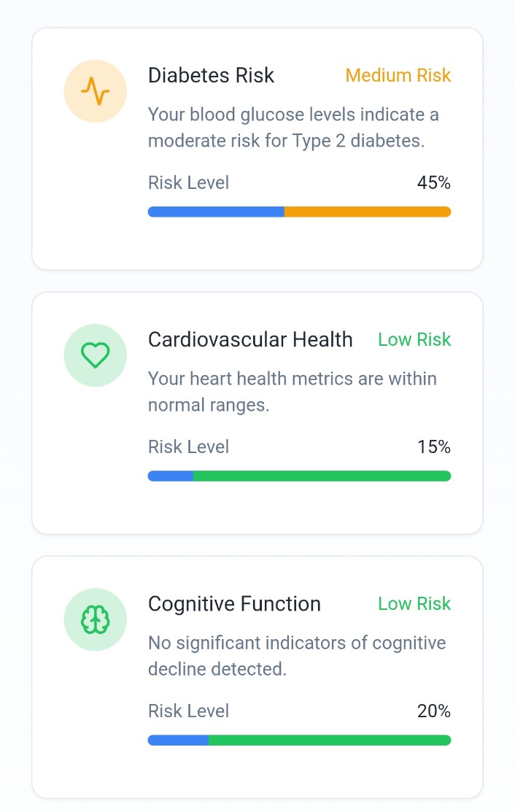515x812 pixels.
Task: Click the orange Medium Risk label
Action: (398, 76)
